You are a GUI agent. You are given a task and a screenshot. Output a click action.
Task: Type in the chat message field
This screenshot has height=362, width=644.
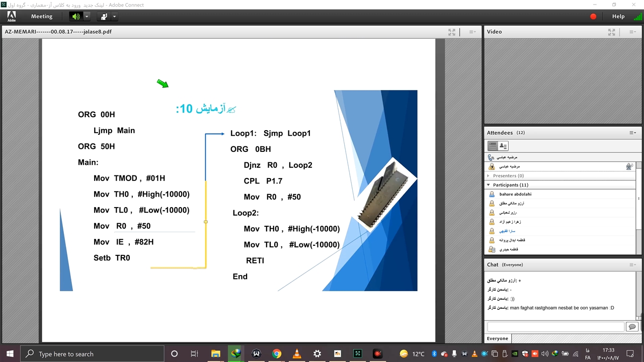pyautogui.click(x=555, y=327)
